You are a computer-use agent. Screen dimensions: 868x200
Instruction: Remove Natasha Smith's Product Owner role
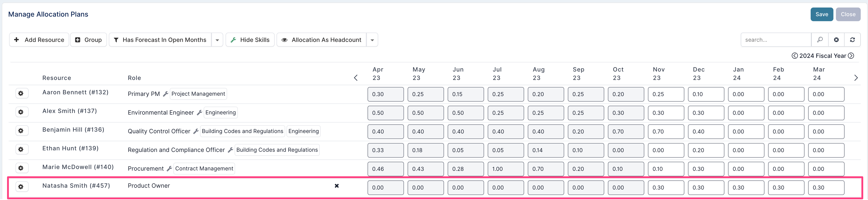[336, 186]
